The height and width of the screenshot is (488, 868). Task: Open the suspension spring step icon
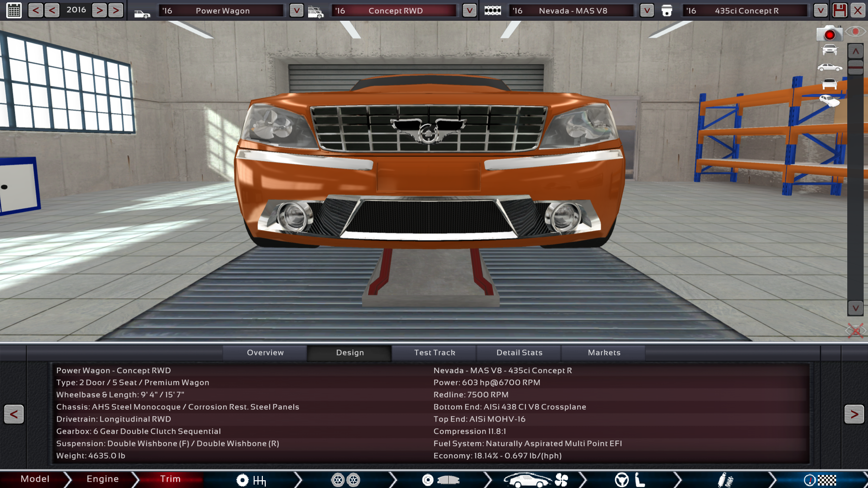(x=725, y=480)
